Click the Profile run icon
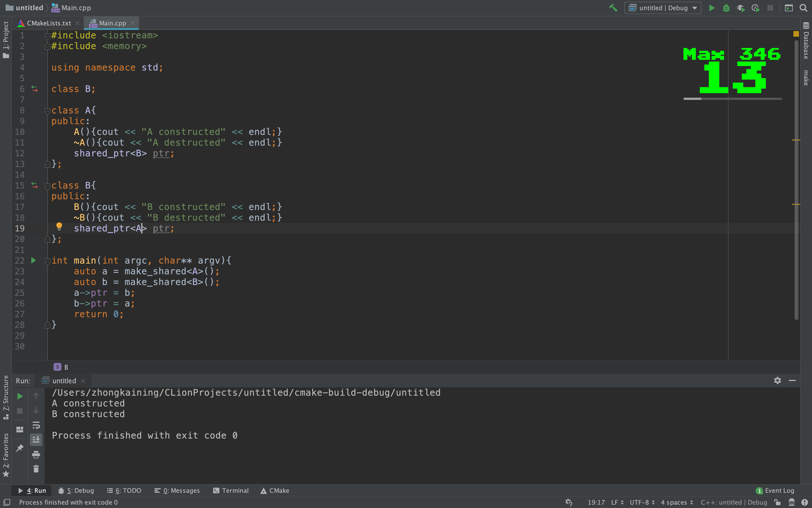This screenshot has width=812, height=508. point(756,8)
